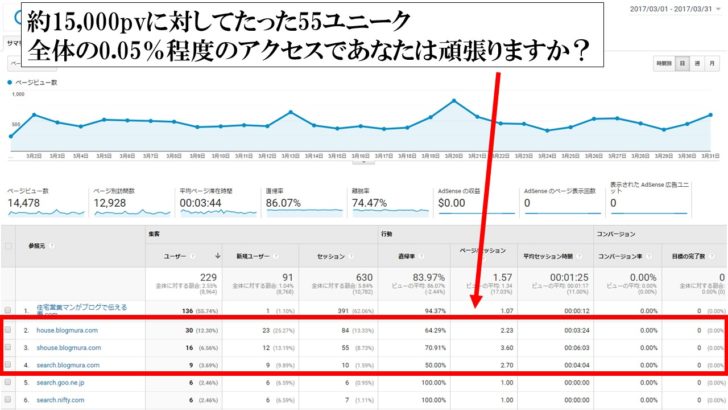Click the sort arrow in ユーザー column

(x=217, y=256)
